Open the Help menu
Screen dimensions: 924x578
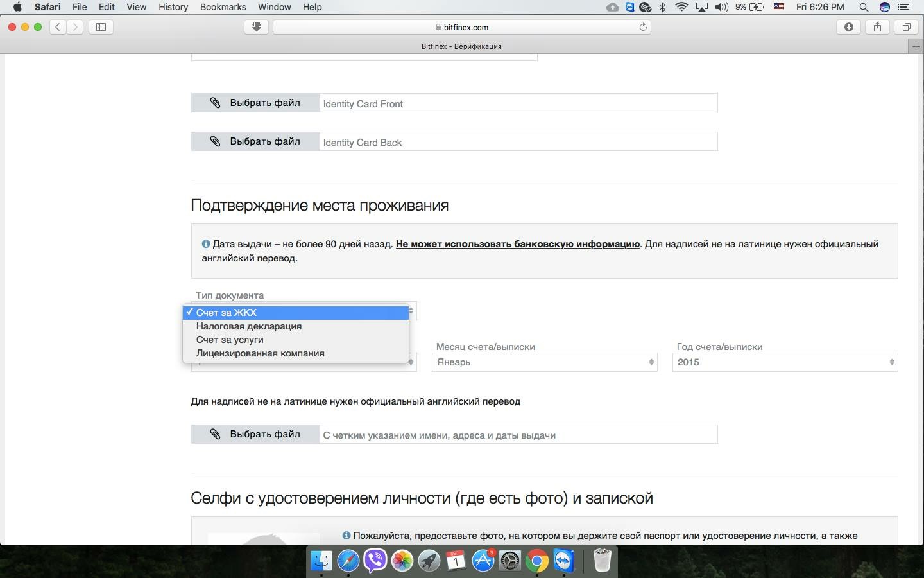point(312,7)
